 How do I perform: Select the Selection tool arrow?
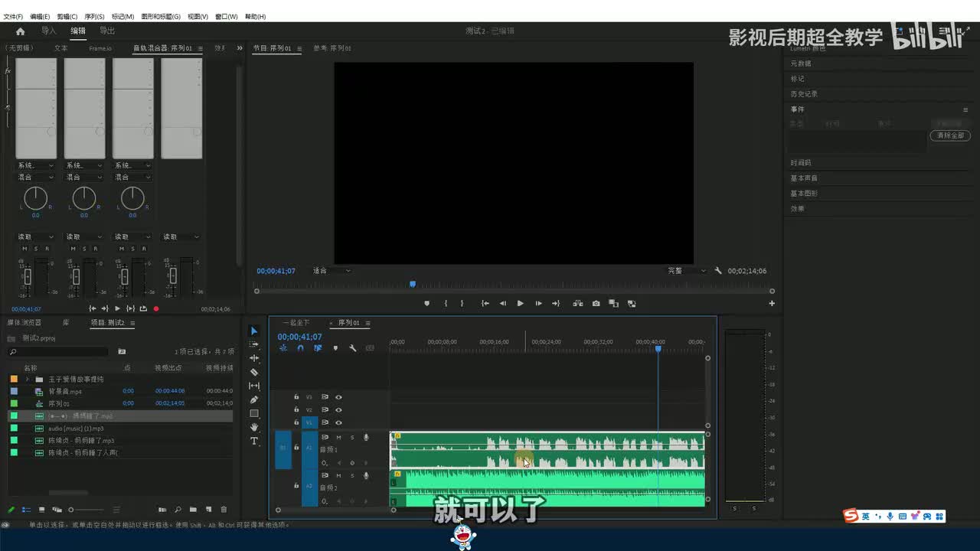click(x=254, y=331)
